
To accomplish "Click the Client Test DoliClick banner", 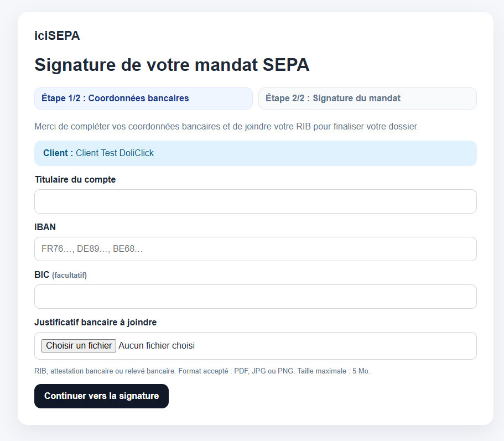I will (x=256, y=153).
